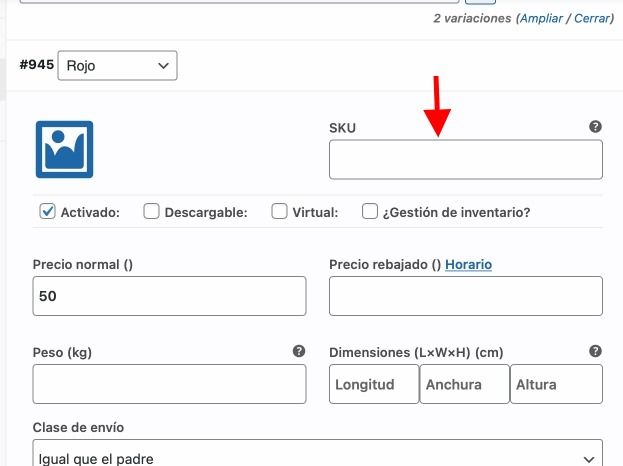Uncheck the Activado checkbox

tap(47, 211)
